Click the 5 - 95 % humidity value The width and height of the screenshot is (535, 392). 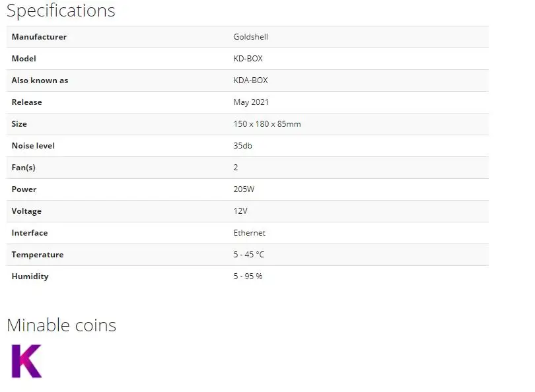[x=248, y=277]
